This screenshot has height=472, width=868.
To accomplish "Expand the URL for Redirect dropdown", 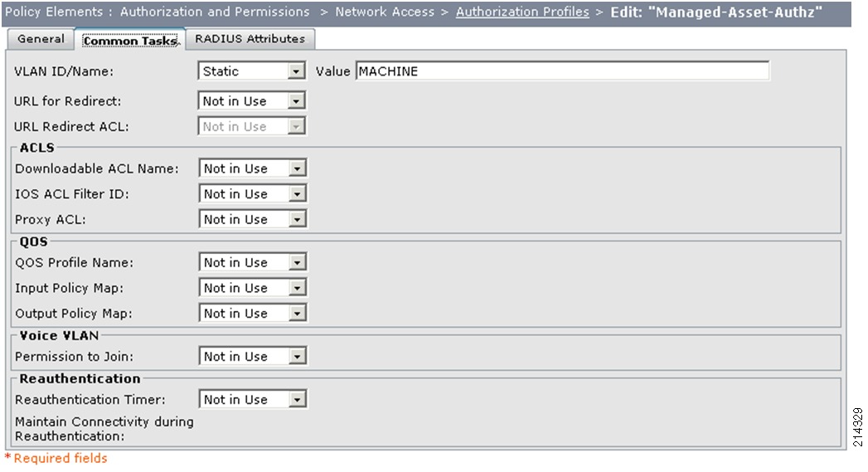I will 251,101.
